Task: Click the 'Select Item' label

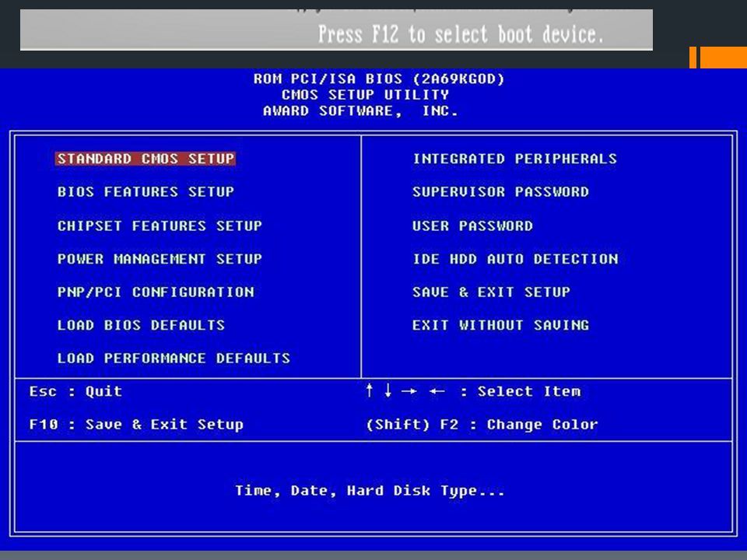Action: point(529,391)
